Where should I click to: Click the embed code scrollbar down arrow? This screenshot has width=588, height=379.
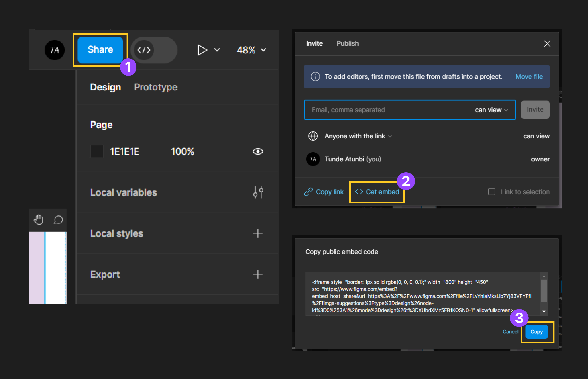pos(544,311)
